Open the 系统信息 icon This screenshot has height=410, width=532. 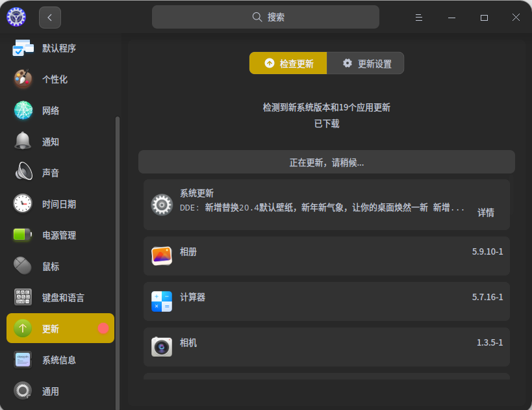(23, 360)
